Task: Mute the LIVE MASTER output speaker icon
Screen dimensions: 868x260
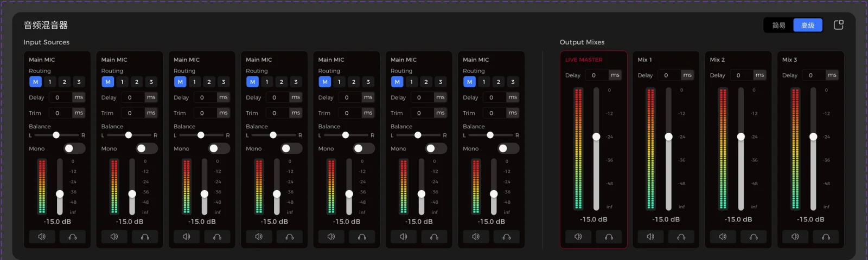Action: (x=578, y=237)
